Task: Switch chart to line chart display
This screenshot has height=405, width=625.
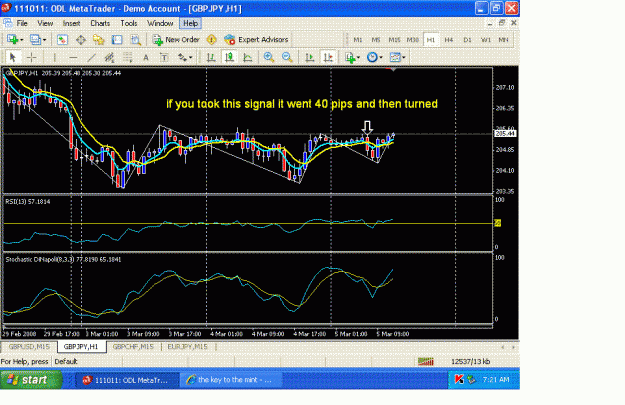Action: (x=248, y=57)
